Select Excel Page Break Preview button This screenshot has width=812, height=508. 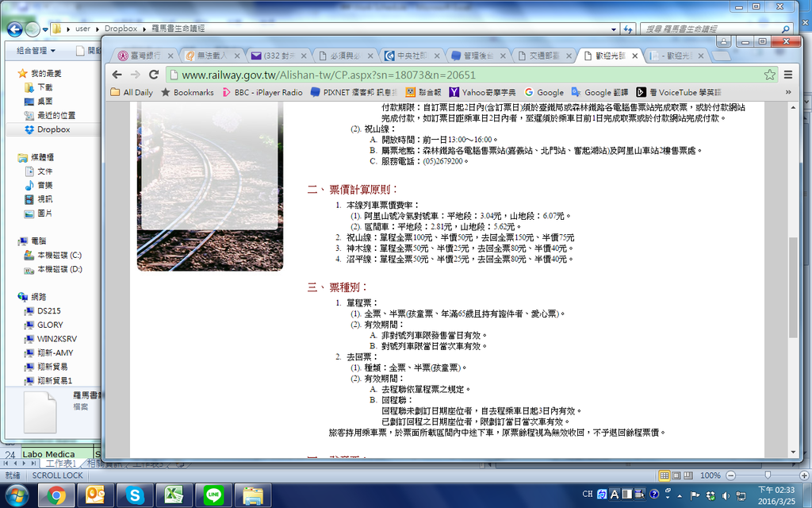pyautogui.click(x=688, y=475)
